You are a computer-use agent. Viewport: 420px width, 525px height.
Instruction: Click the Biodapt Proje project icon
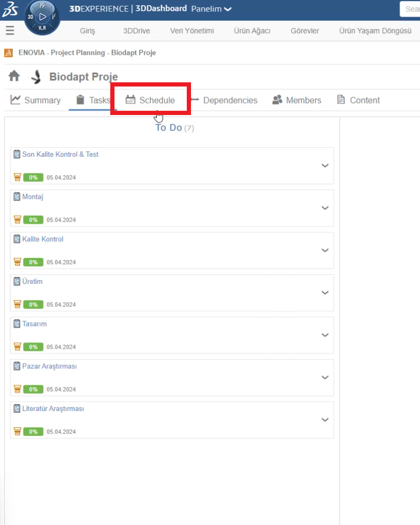(36, 77)
